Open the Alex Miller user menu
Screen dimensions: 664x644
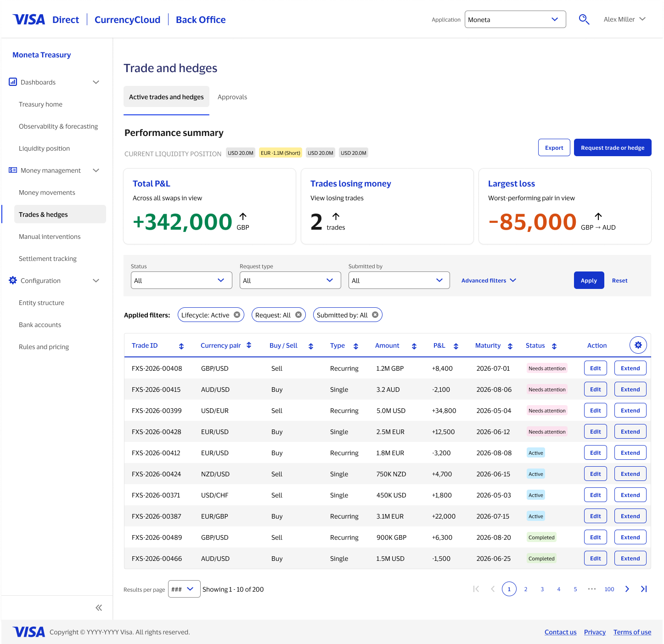click(625, 19)
